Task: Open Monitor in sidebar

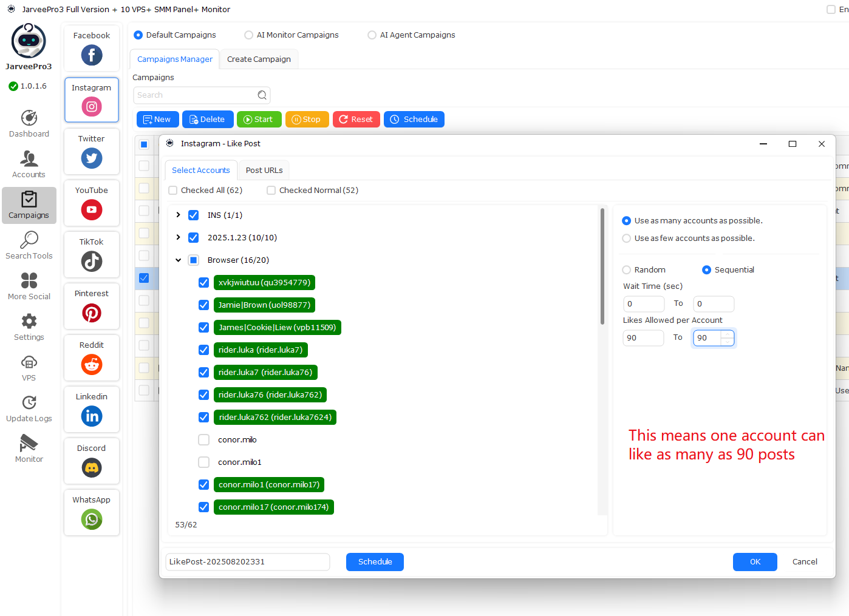Action: point(29,449)
